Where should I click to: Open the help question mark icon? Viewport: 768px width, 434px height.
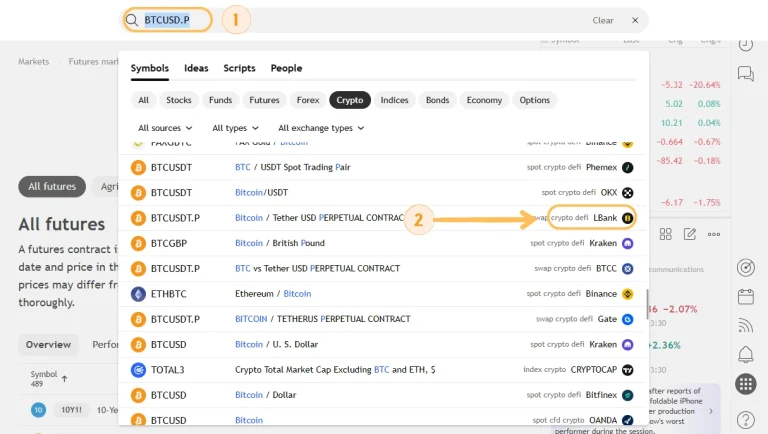pyautogui.click(x=745, y=420)
